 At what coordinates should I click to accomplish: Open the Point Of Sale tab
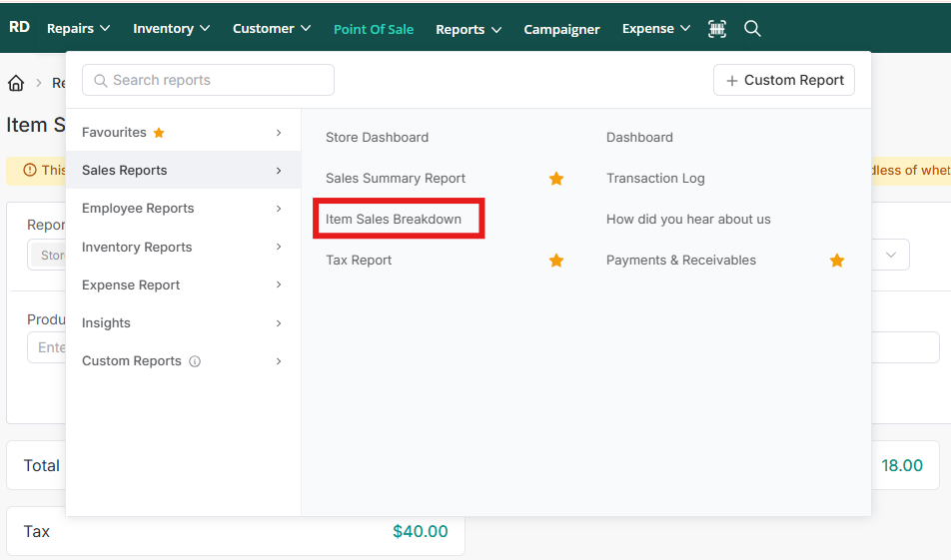(374, 29)
